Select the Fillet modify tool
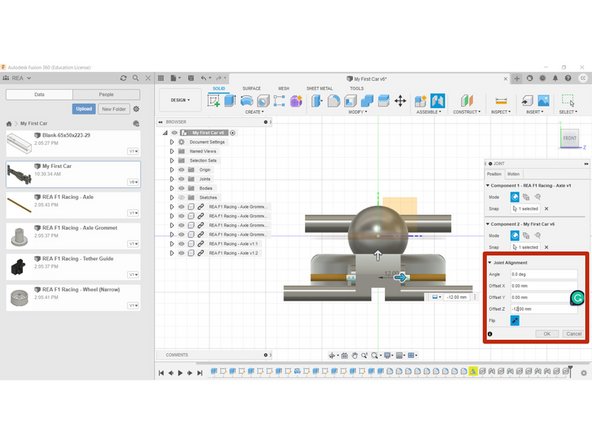This screenshot has height=444, width=592. [x=333, y=101]
